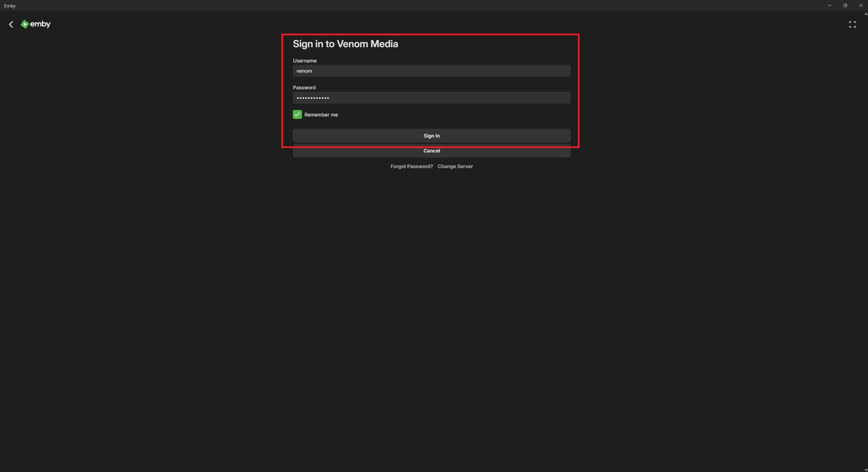The image size is (868, 472).
Task: Click the Emby logo in the header
Action: tap(36, 24)
